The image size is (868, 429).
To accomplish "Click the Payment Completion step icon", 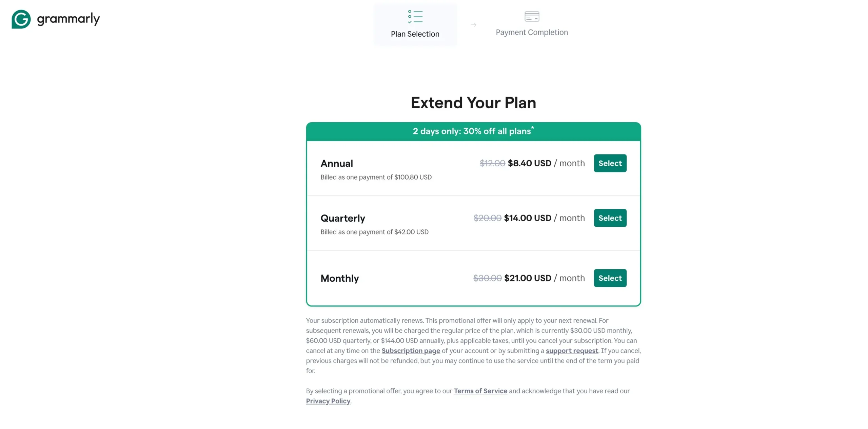I will (x=531, y=16).
